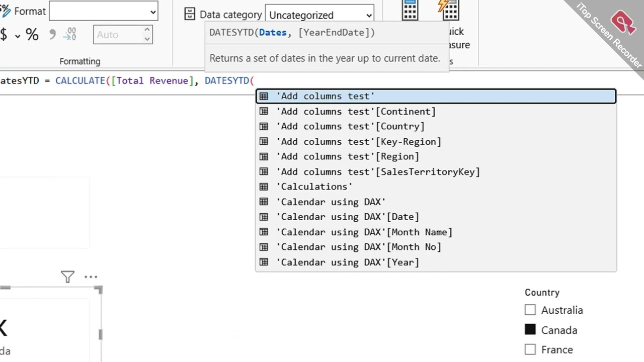Click the filter icon above the visual

[67, 277]
